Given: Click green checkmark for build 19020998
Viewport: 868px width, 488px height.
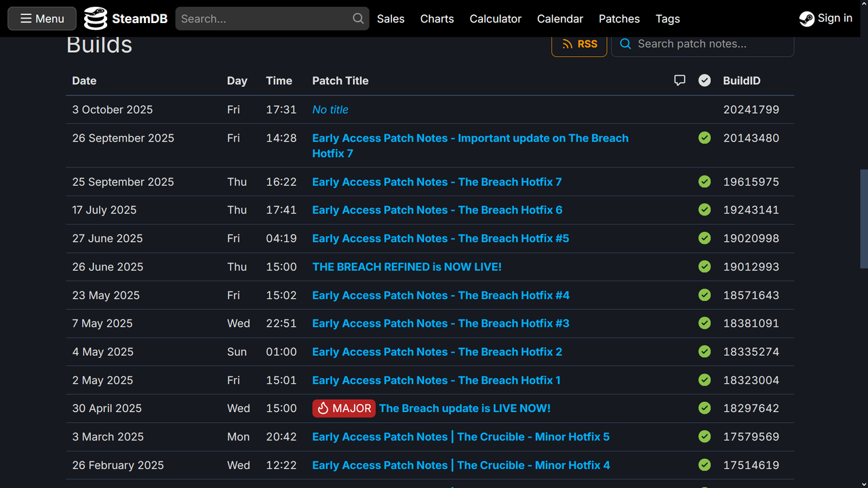Looking at the screenshot, I should (705, 238).
